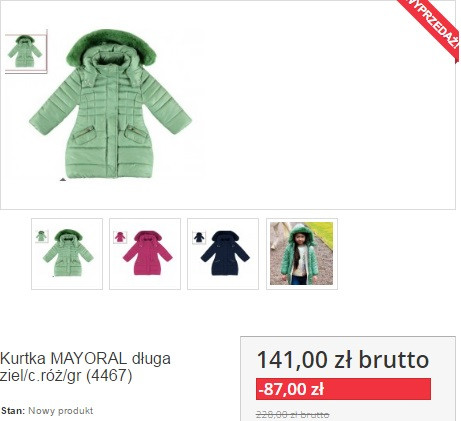Select the navy jacket thumbnail

pyautogui.click(x=223, y=254)
